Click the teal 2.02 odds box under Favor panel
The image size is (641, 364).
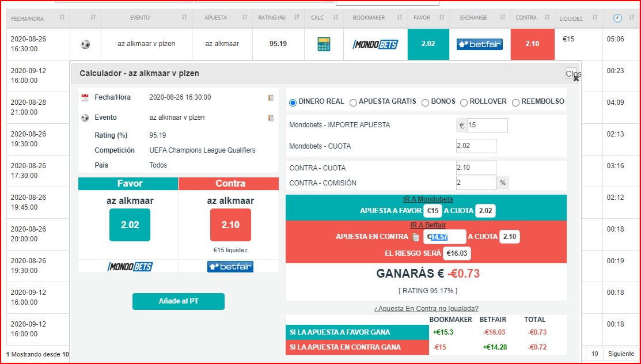pyautogui.click(x=130, y=225)
